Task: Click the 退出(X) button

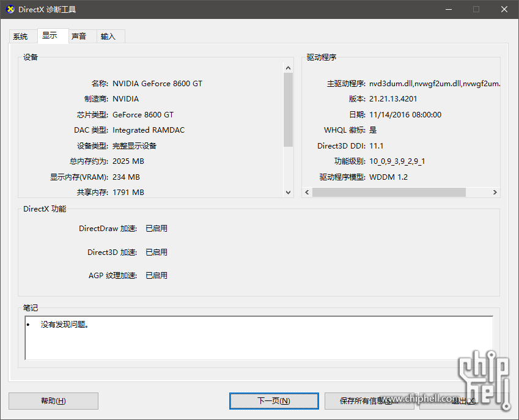Action: pyautogui.click(x=464, y=401)
